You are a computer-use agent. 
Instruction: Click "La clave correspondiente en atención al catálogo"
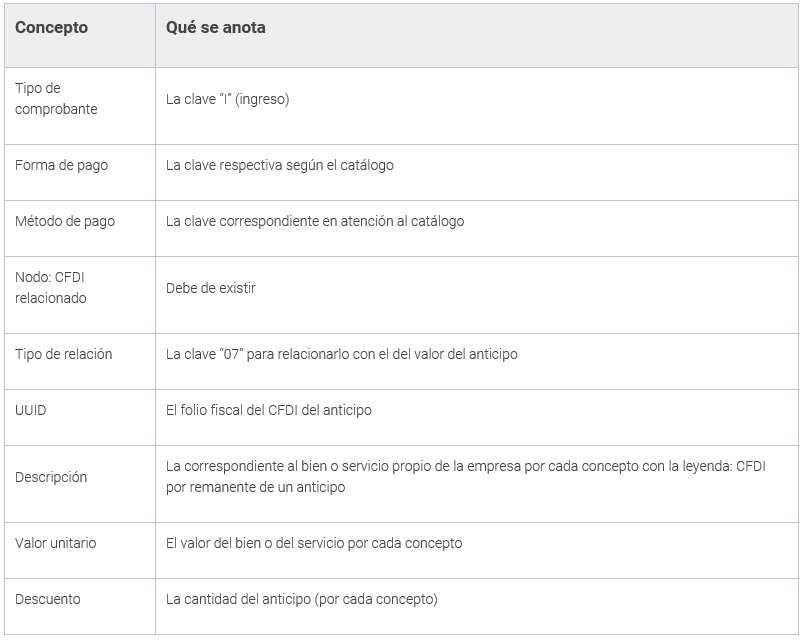(x=315, y=221)
